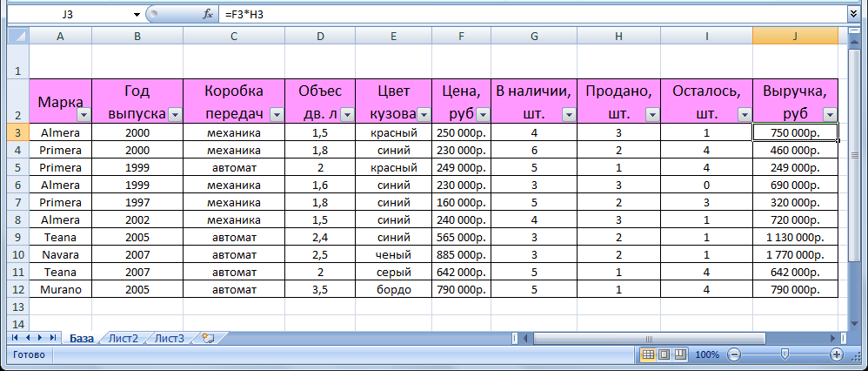
Task: Open the Продано filter dropdown
Action: [x=652, y=115]
